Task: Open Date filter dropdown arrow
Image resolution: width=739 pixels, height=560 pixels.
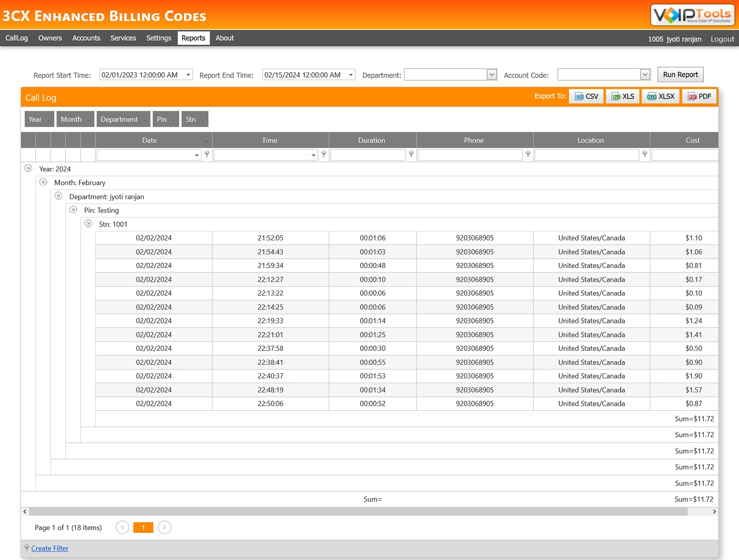Action: click(197, 155)
